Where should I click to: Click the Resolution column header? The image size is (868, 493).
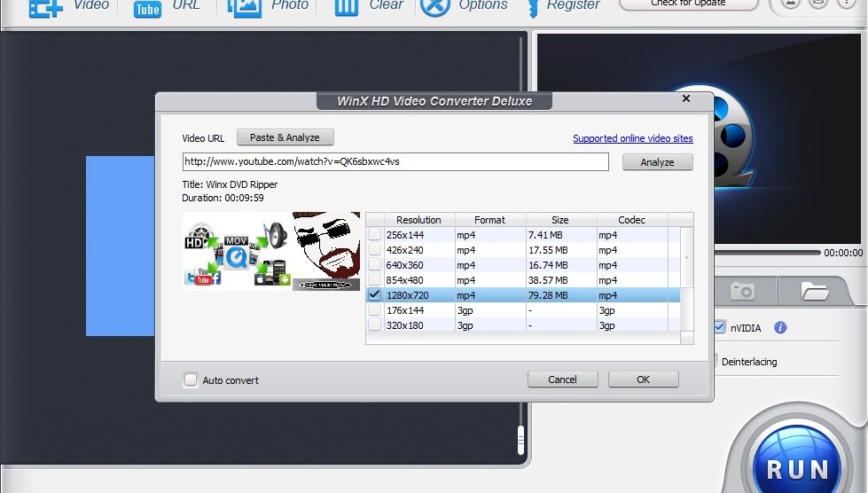coord(418,220)
